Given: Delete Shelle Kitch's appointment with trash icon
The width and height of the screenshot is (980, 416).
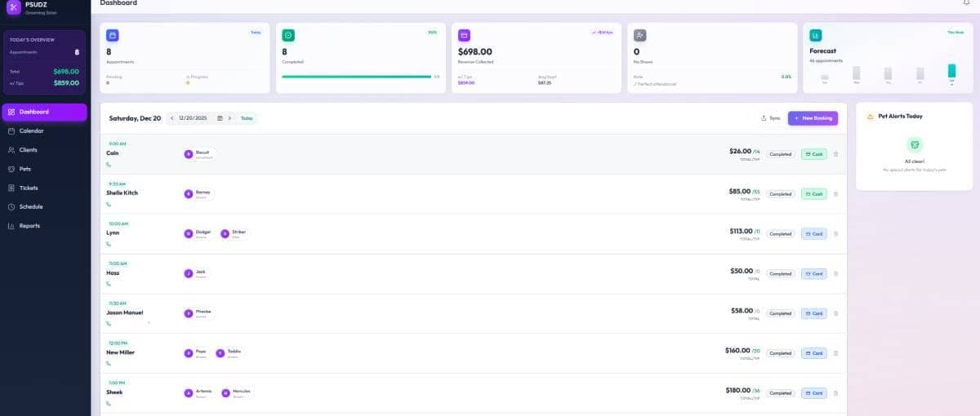Looking at the screenshot, I should pos(835,194).
